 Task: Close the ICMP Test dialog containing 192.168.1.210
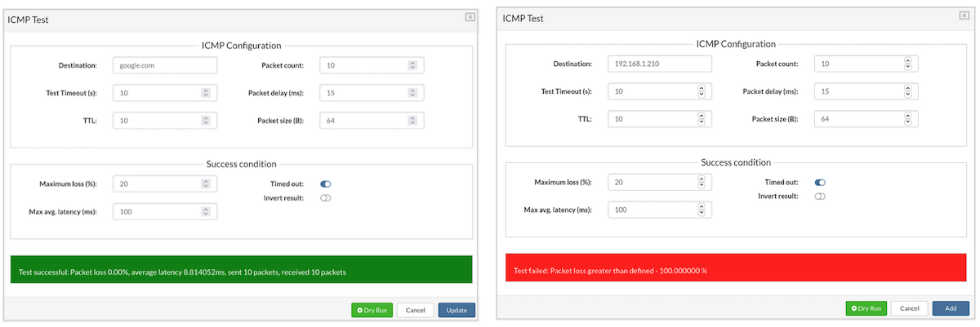click(964, 15)
